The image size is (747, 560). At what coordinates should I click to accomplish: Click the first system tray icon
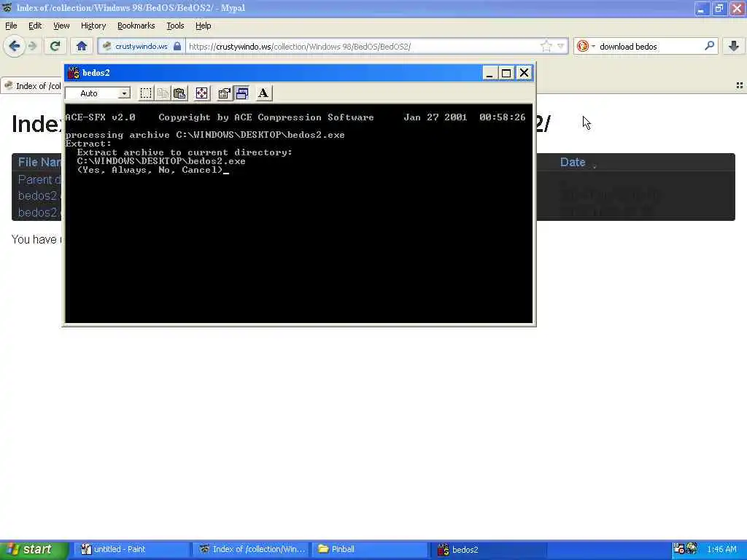(679, 549)
